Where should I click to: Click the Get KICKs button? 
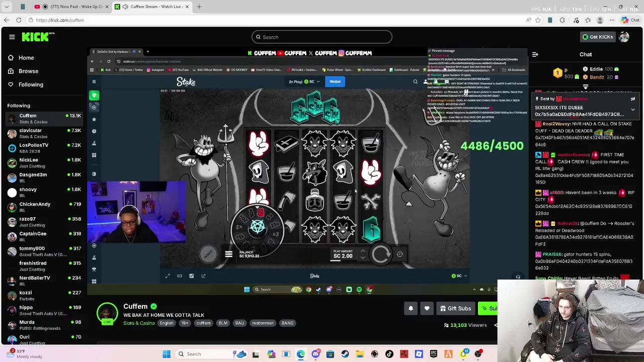coord(597,37)
